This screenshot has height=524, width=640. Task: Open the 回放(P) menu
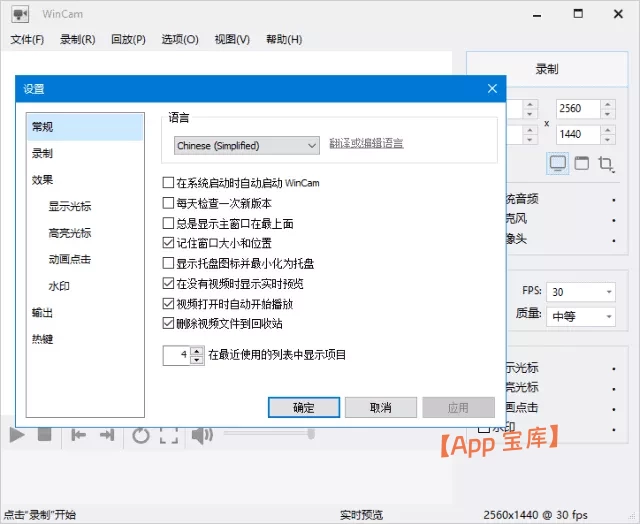(128, 40)
